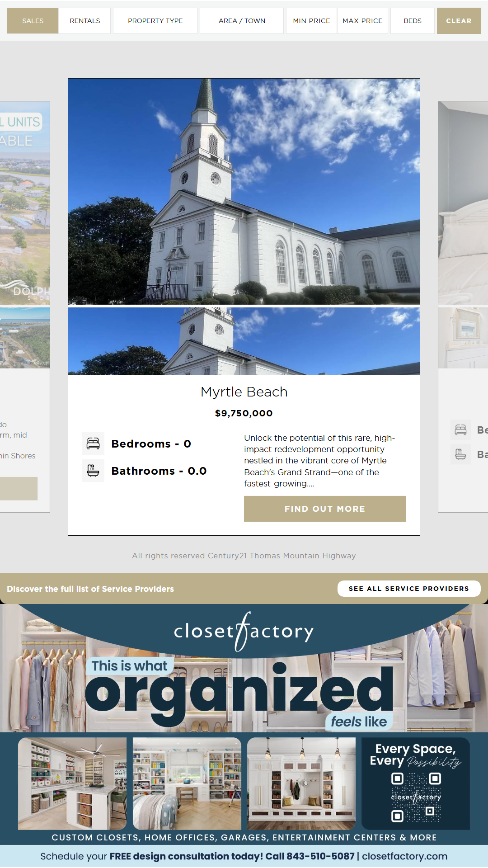Expand the Min Price dropdown
This screenshot has height=868, width=488.
click(311, 21)
